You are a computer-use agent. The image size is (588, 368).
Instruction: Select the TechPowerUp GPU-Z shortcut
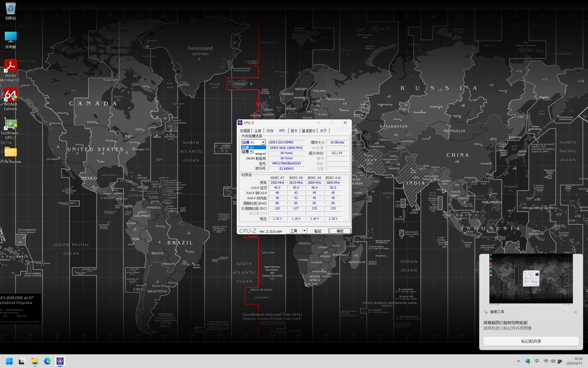click(x=11, y=128)
